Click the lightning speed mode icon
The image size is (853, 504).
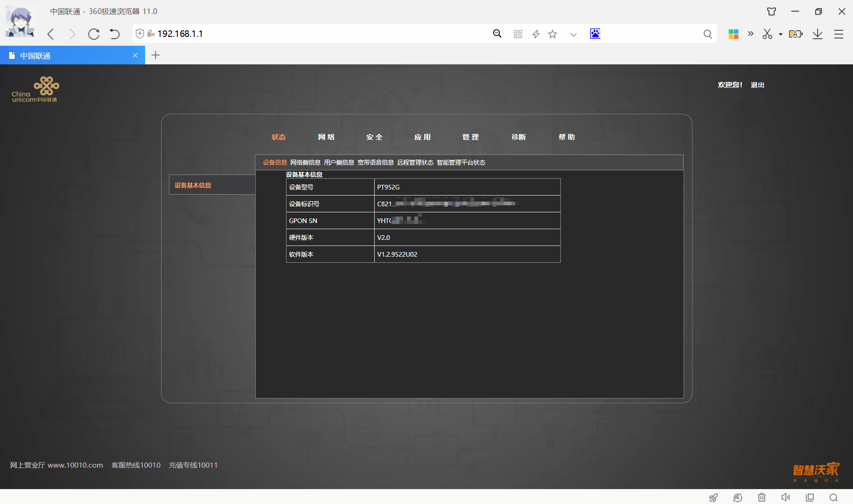click(536, 34)
